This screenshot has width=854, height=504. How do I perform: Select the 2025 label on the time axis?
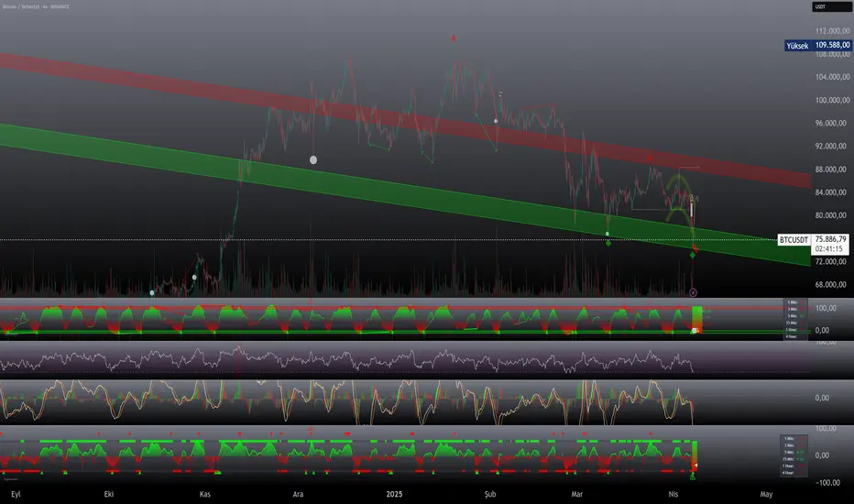click(394, 494)
